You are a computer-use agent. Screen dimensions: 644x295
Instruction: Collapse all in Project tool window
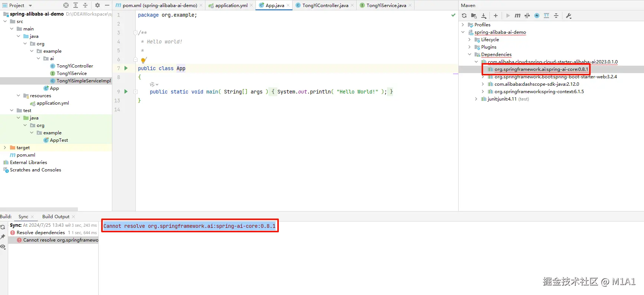point(85,5)
